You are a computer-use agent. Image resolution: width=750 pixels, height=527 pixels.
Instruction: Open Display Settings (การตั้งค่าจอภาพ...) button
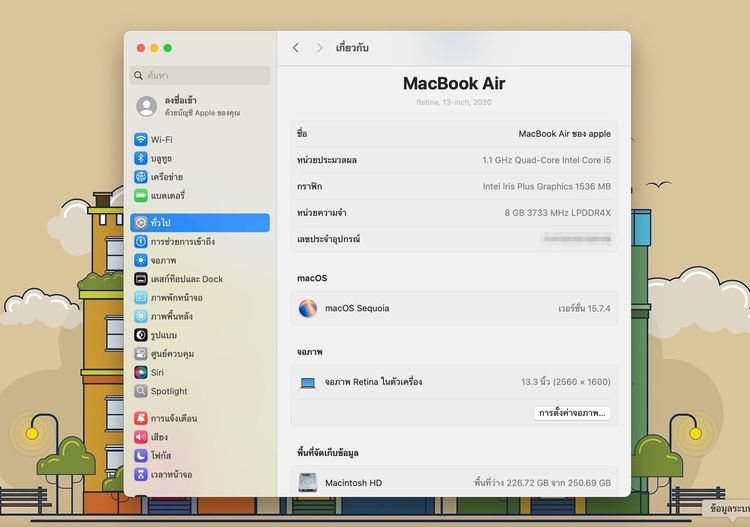click(x=572, y=413)
